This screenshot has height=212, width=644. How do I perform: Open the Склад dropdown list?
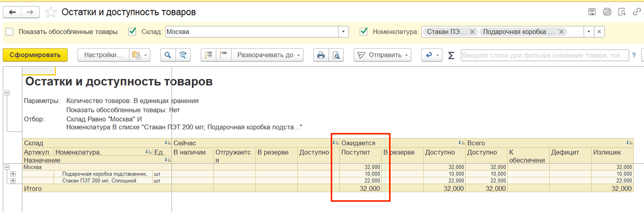[343, 32]
